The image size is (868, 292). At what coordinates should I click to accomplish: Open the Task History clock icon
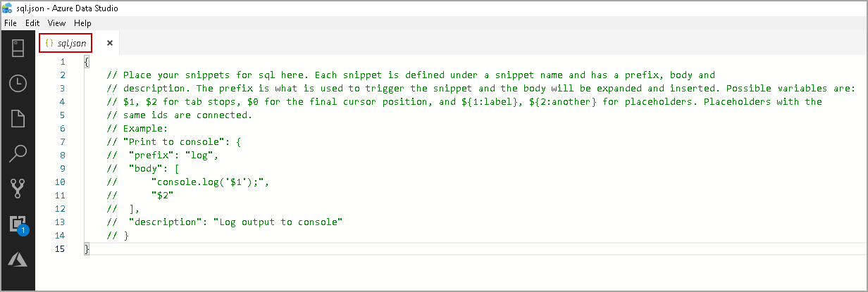18,83
